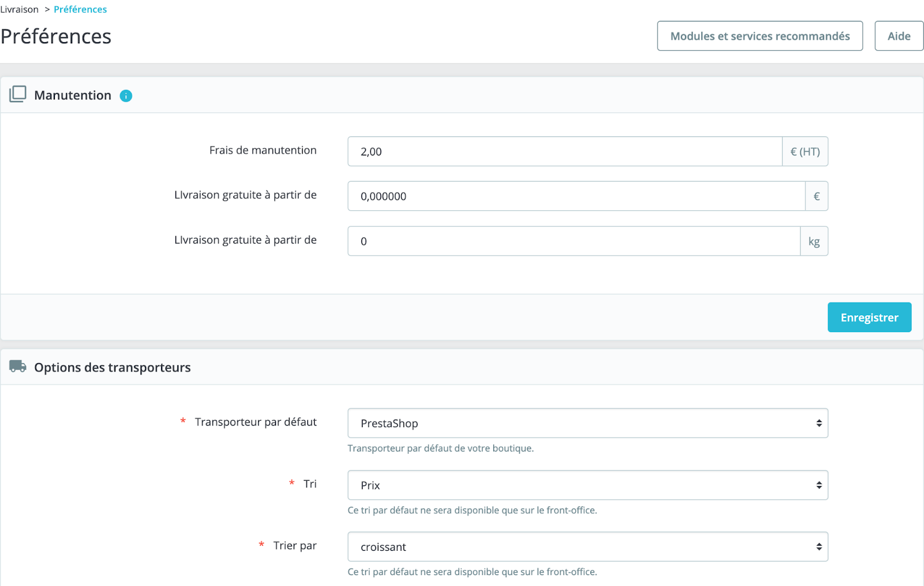Click the Trier par label

(x=295, y=546)
